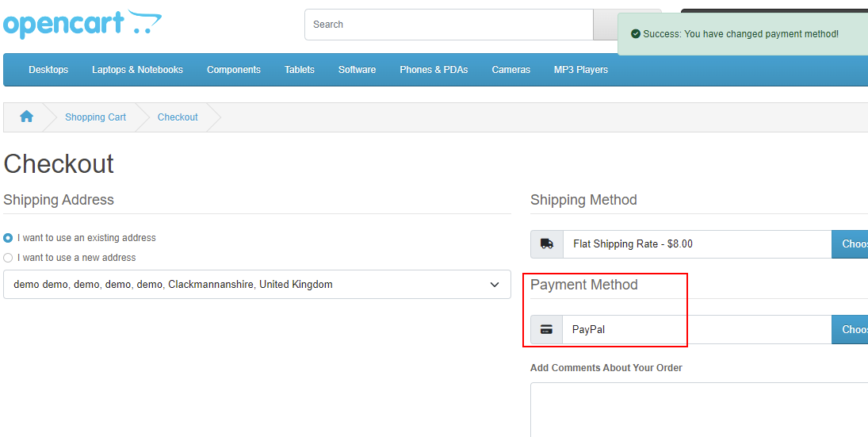Screen dimensions: 868x437
Task: Open the Laptops & Notebooks menu
Action: click(137, 70)
